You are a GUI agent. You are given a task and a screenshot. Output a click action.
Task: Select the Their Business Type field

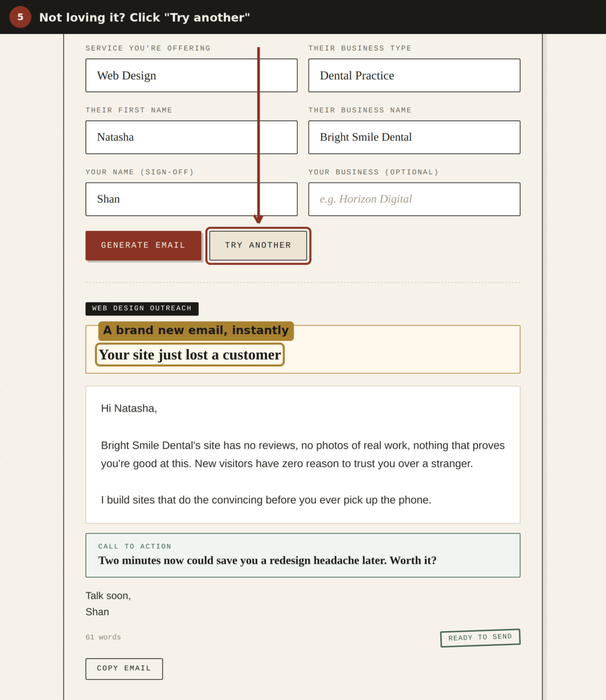click(x=414, y=75)
